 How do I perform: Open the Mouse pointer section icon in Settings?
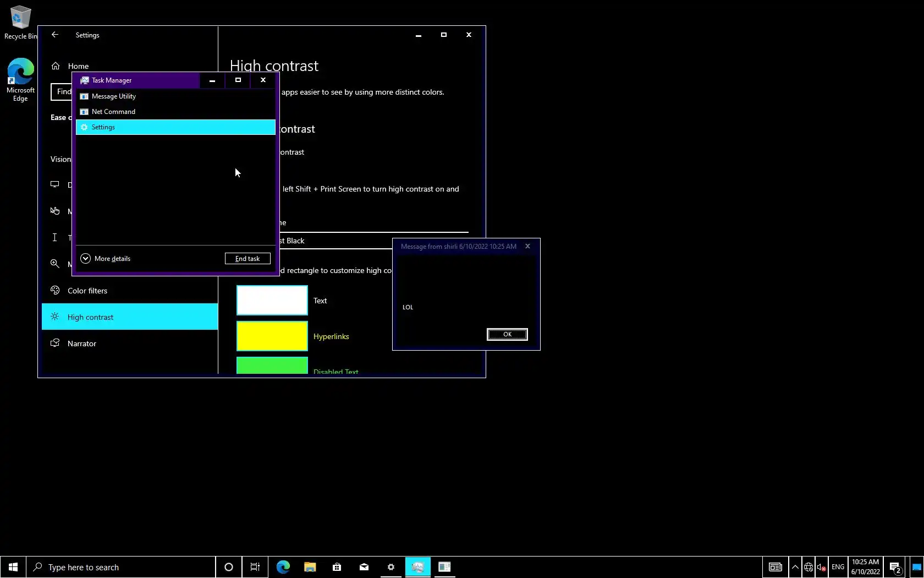pyautogui.click(x=55, y=211)
